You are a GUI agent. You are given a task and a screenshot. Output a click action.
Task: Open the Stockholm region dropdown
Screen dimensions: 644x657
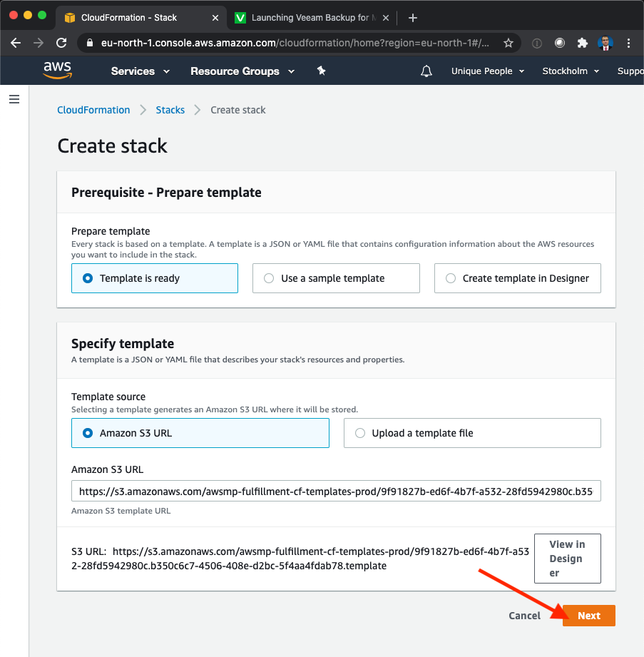click(x=571, y=71)
